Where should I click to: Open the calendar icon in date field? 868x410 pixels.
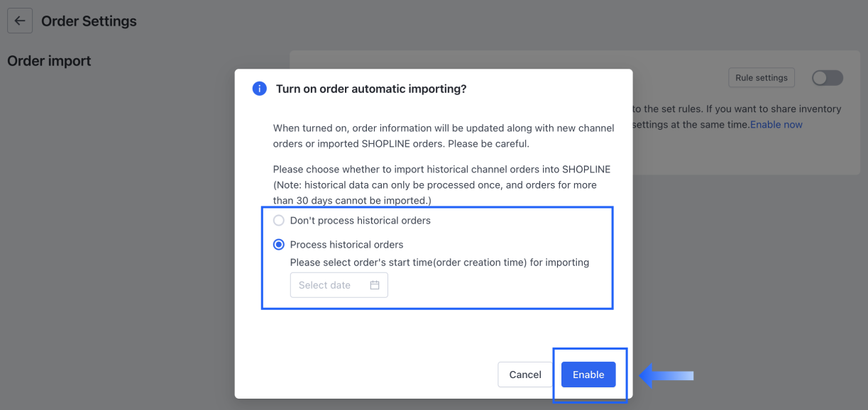(375, 285)
